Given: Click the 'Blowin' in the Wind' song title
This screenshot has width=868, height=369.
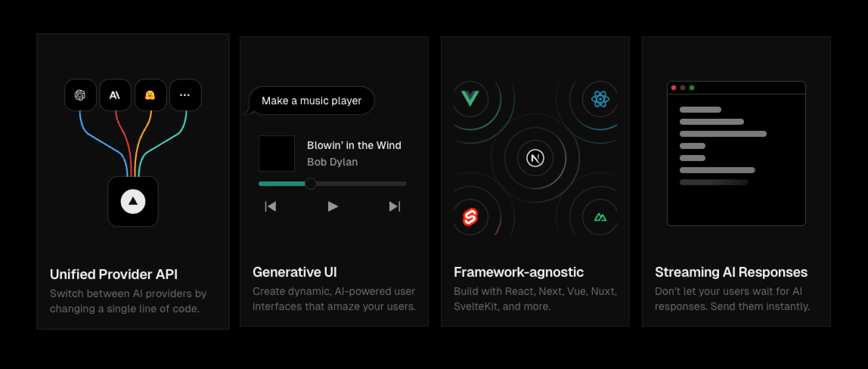Looking at the screenshot, I should (354, 145).
